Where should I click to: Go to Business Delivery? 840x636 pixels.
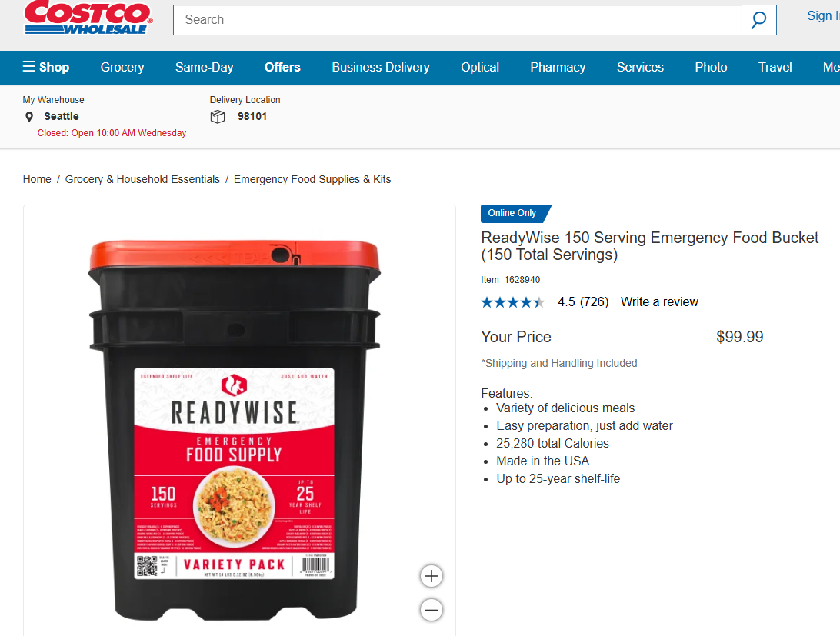[x=380, y=68]
